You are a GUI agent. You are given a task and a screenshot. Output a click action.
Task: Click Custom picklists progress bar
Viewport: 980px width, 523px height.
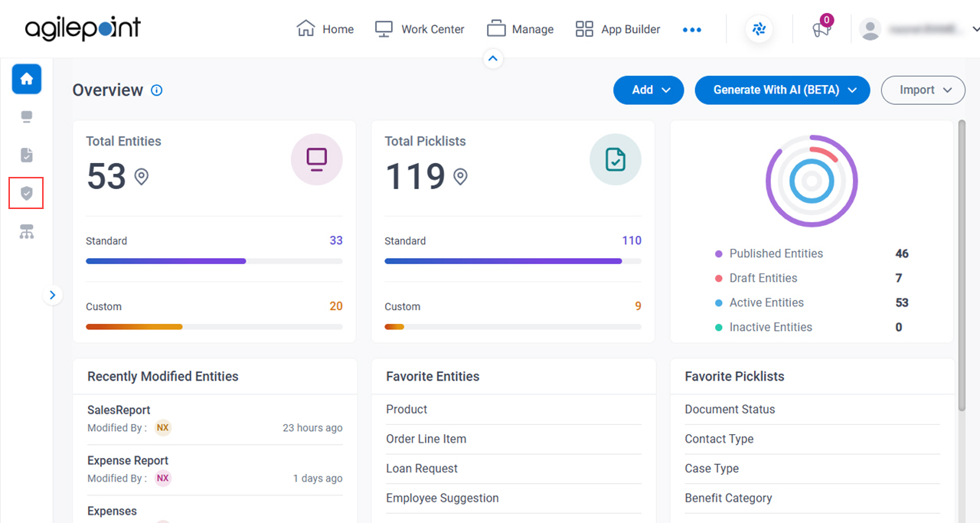(x=513, y=327)
